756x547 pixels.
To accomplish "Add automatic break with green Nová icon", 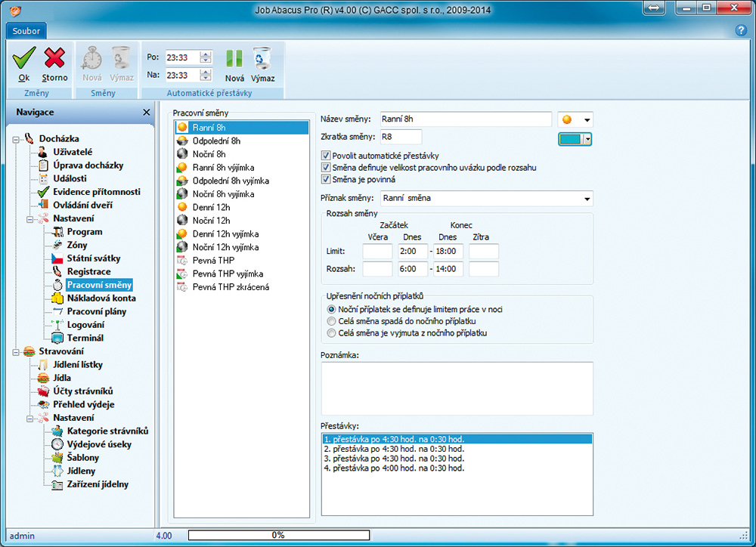I will [x=234, y=65].
